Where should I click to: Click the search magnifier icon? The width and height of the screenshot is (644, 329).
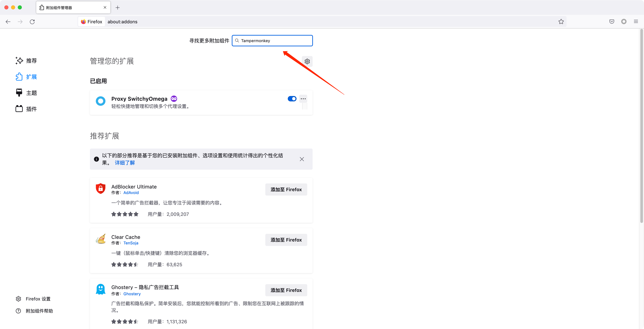coord(237,40)
